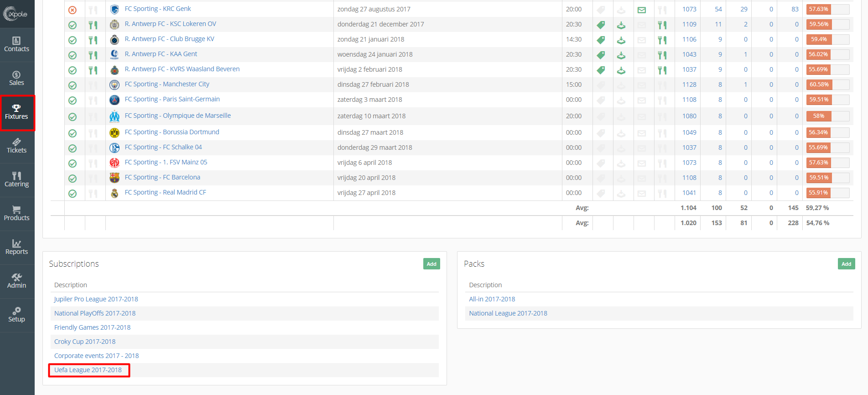Click Schalke 04 team logo
This screenshot has width=868, height=395.
tap(114, 148)
